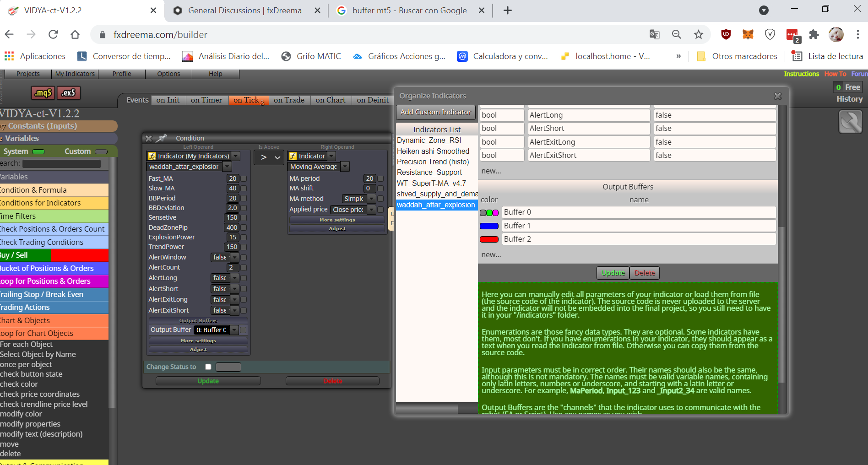Image resolution: width=868 pixels, height=465 pixels.
Task: Open the operator comparison dropdown
Action: click(x=269, y=157)
